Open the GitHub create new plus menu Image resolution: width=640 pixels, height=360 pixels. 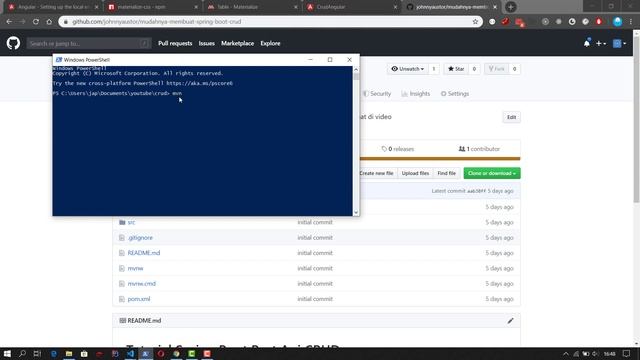tap(601, 43)
